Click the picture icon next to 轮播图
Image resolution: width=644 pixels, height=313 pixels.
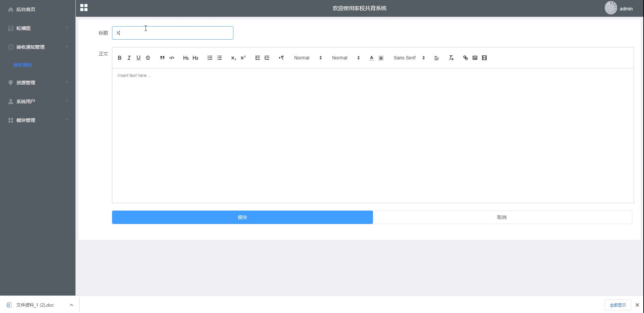tap(11, 28)
